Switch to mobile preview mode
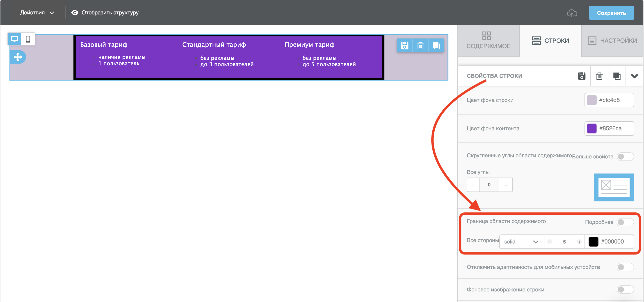Screen dimensions: 644x302 click(x=28, y=39)
